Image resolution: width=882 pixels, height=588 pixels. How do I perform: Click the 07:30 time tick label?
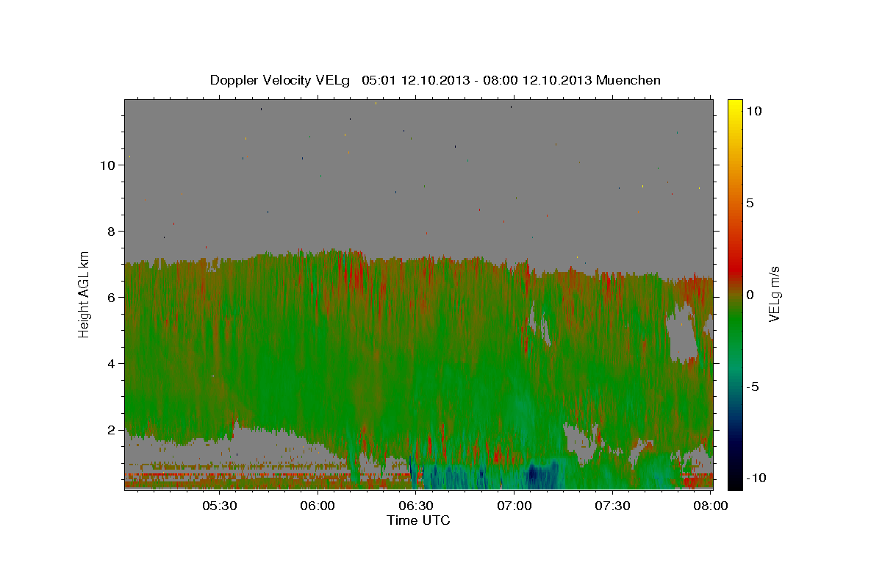click(613, 506)
